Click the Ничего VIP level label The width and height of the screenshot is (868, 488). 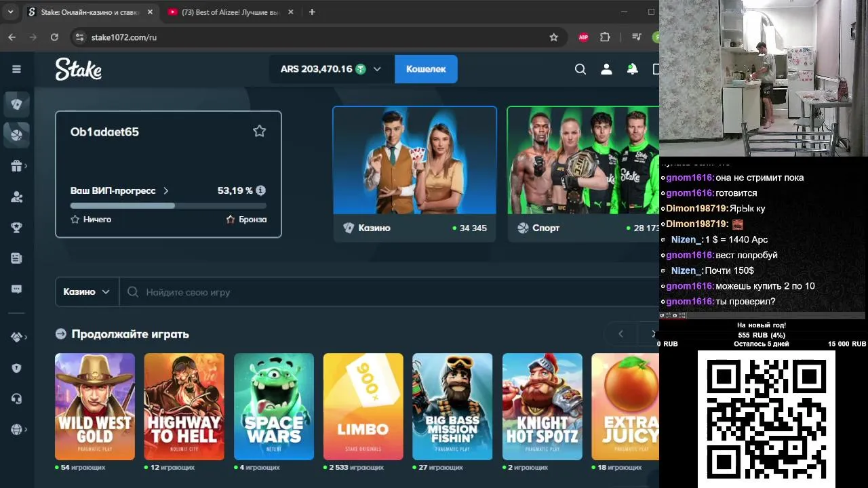coord(97,220)
